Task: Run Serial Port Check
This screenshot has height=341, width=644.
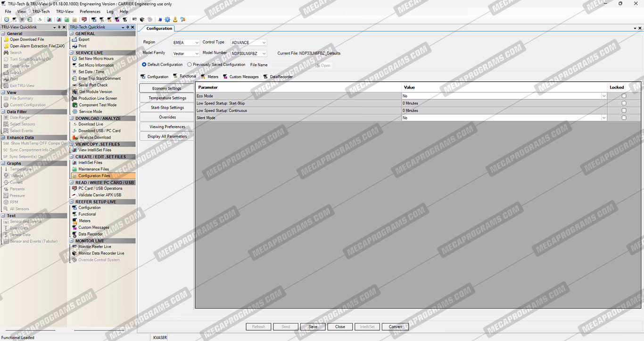Action: (93, 85)
